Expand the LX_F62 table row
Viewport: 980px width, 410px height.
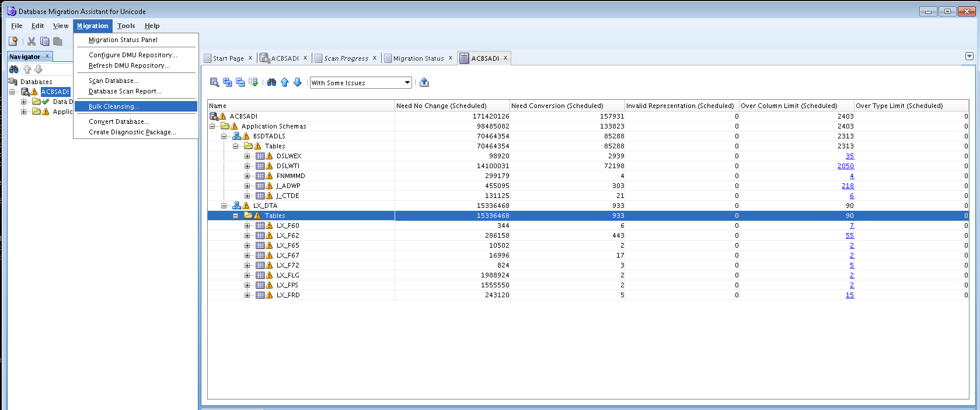(x=247, y=235)
